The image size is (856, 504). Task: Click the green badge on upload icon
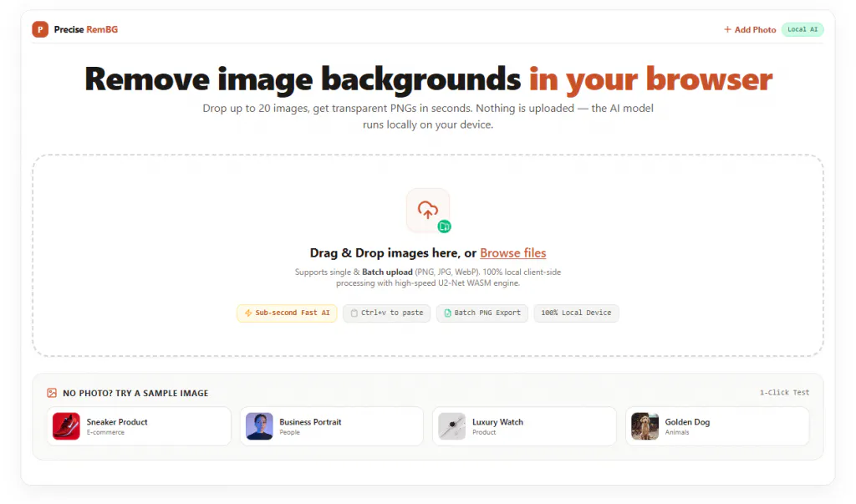point(445,226)
